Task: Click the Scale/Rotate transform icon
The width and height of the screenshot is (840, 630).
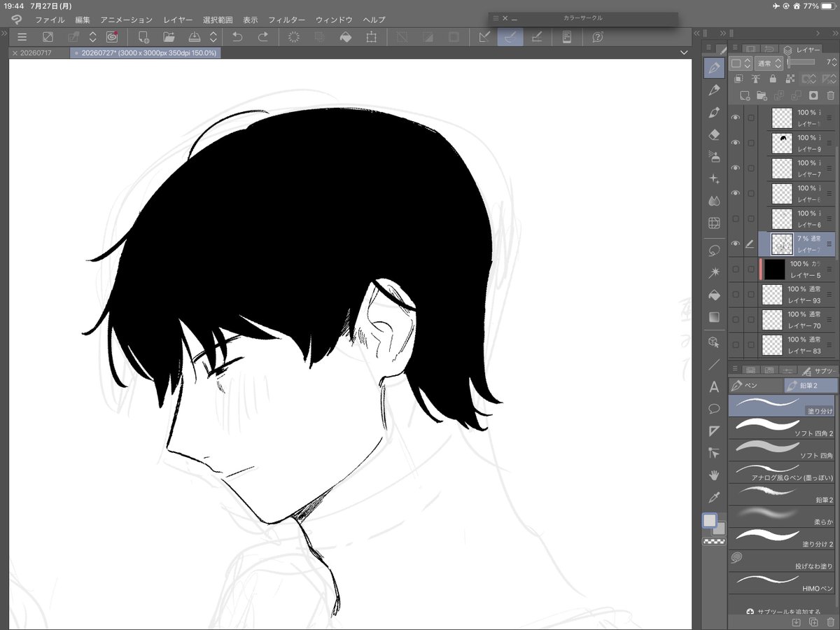Action: point(372,37)
